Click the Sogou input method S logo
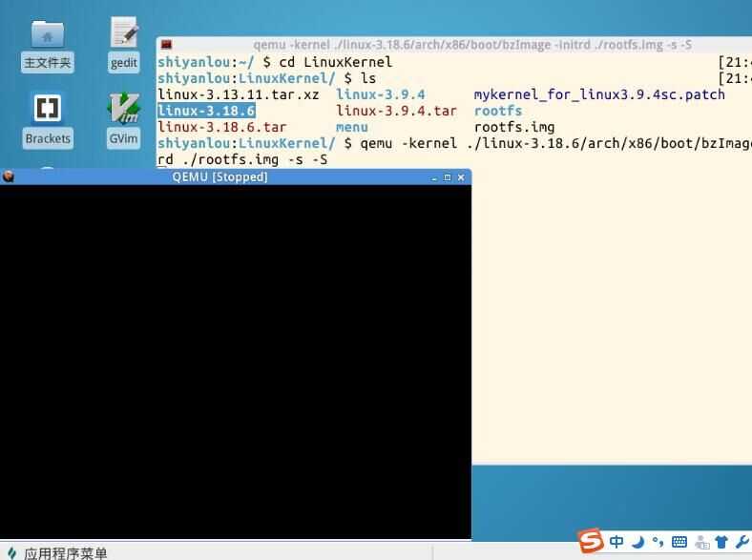 [590, 541]
